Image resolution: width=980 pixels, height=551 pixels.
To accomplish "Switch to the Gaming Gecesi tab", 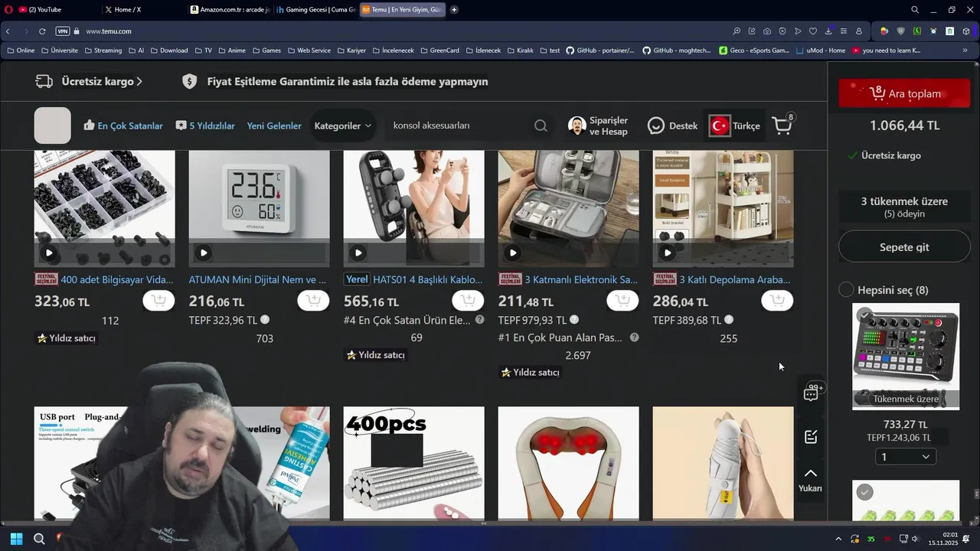I will (x=315, y=9).
